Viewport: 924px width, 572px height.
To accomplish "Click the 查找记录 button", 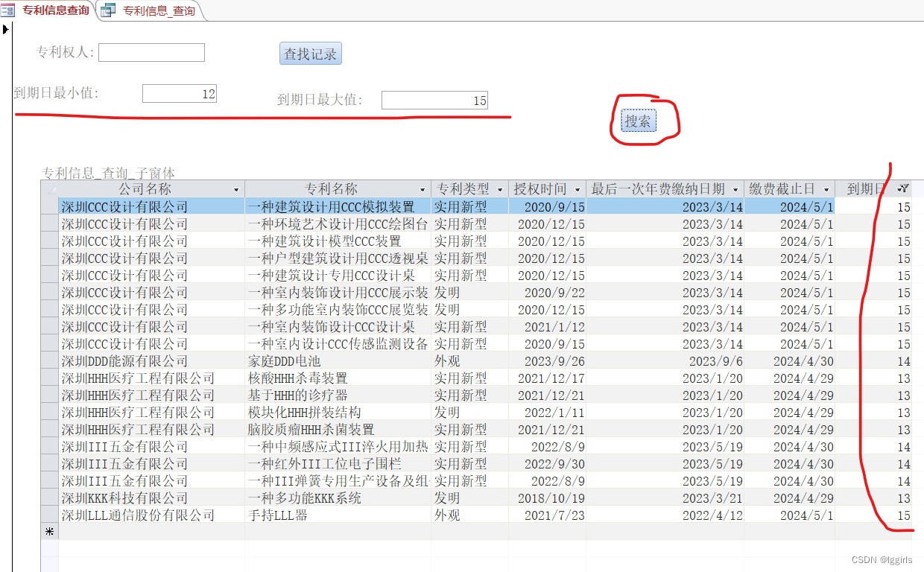I will point(310,54).
